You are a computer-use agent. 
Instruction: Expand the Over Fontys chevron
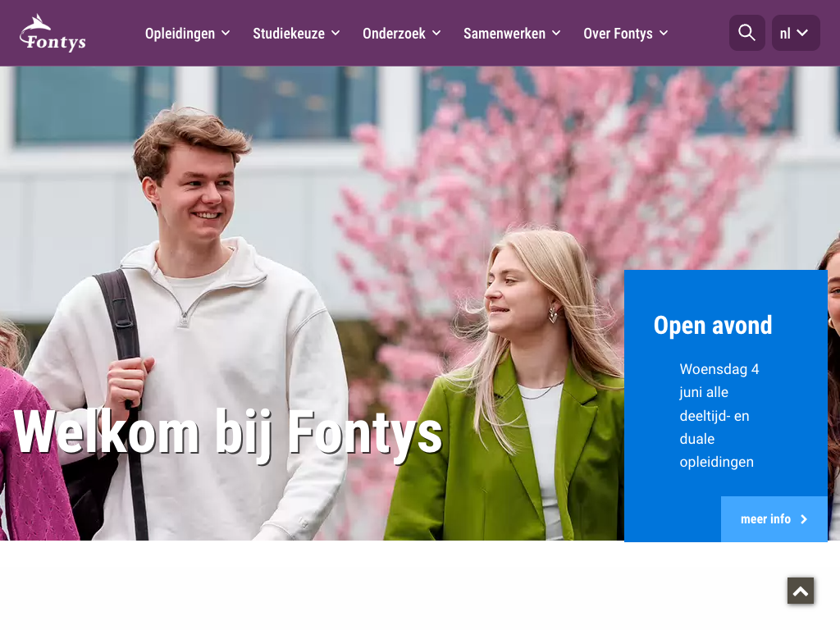664,33
